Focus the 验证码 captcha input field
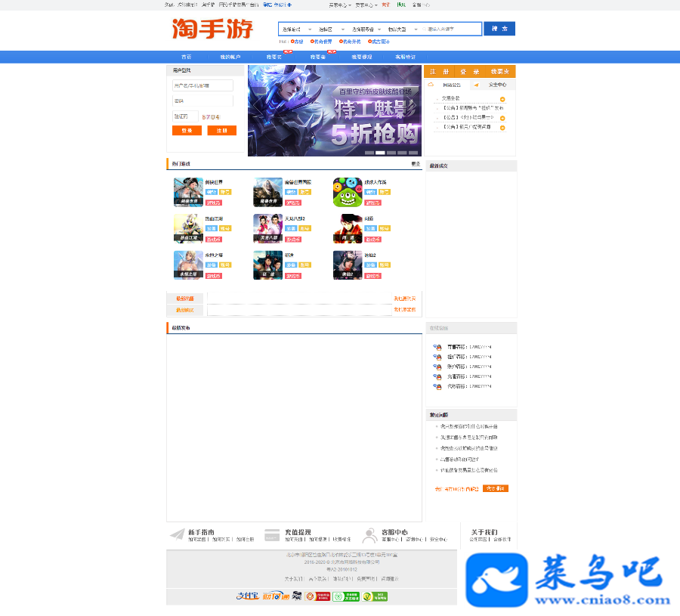Image resolution: width=680 pixels, height=616 pixels. point(185,116)
